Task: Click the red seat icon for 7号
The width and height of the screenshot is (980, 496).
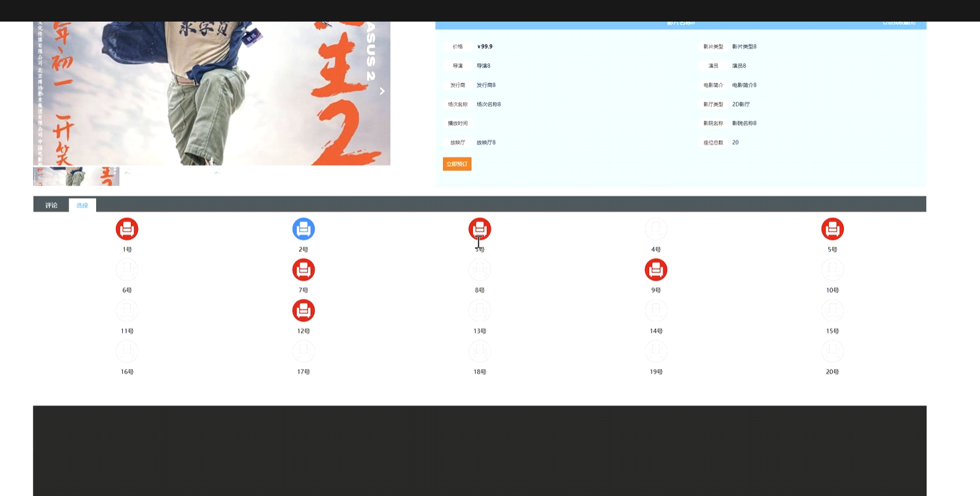Action: 304,270
